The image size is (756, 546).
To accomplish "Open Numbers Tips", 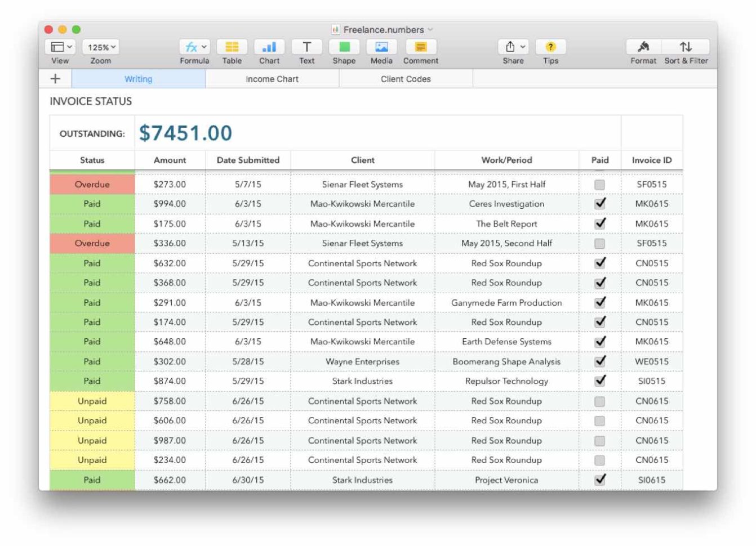I will [550, 47].
